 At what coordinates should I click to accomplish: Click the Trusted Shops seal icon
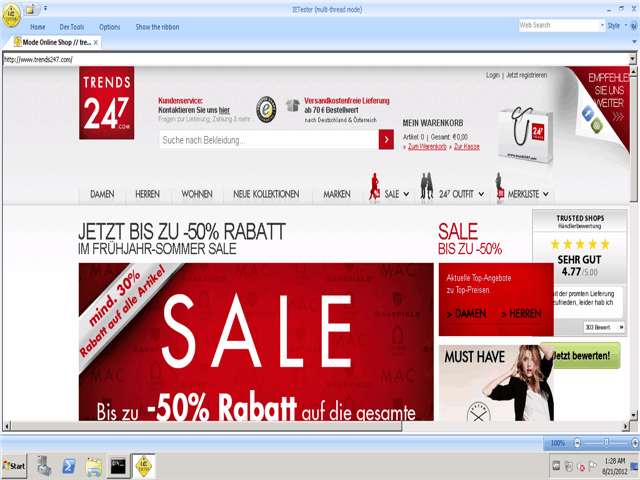tap(266, 109)
